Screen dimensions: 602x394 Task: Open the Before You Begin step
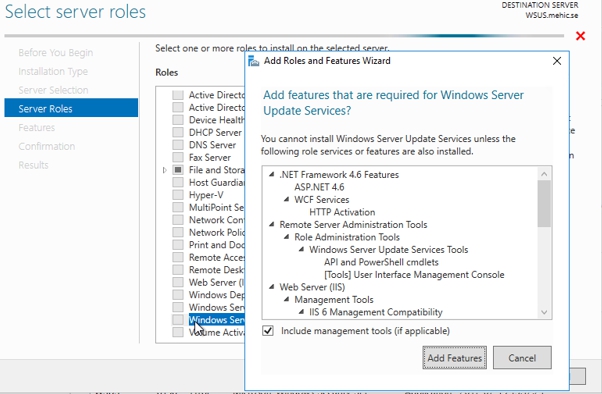(56, 53)
